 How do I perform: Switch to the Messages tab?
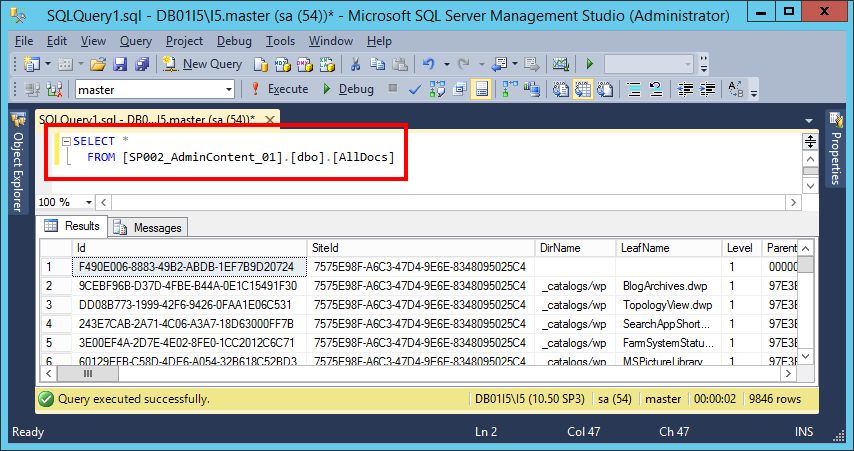148,228
